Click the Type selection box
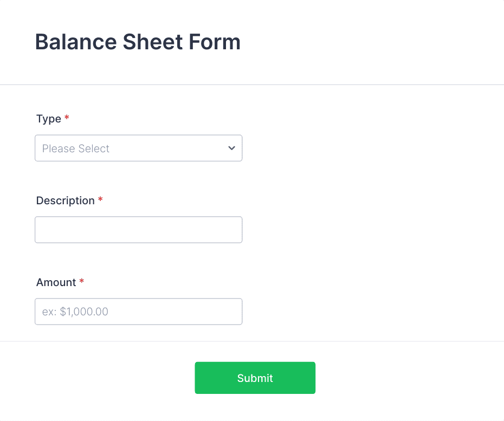The image size is (504, 421). (x=138, y=148)
